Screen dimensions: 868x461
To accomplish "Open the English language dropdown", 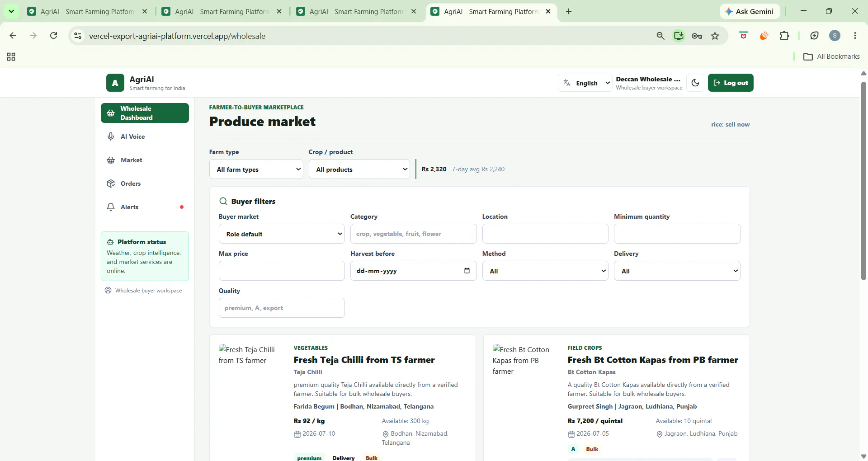I will [585, 83].
